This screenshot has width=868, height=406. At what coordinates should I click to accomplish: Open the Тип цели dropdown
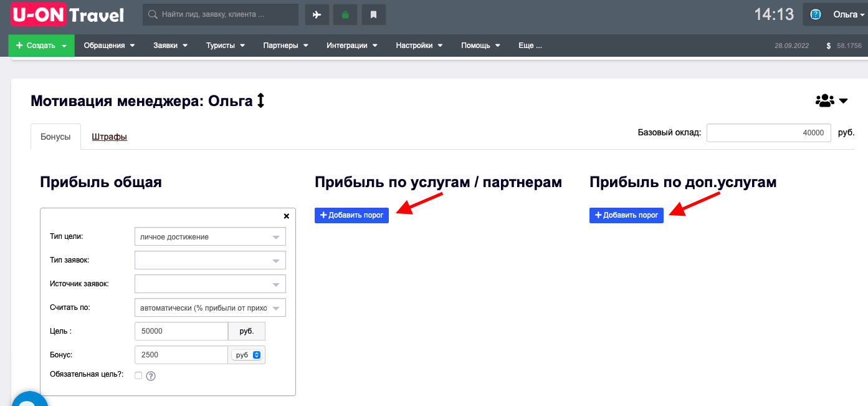(210, 237)
